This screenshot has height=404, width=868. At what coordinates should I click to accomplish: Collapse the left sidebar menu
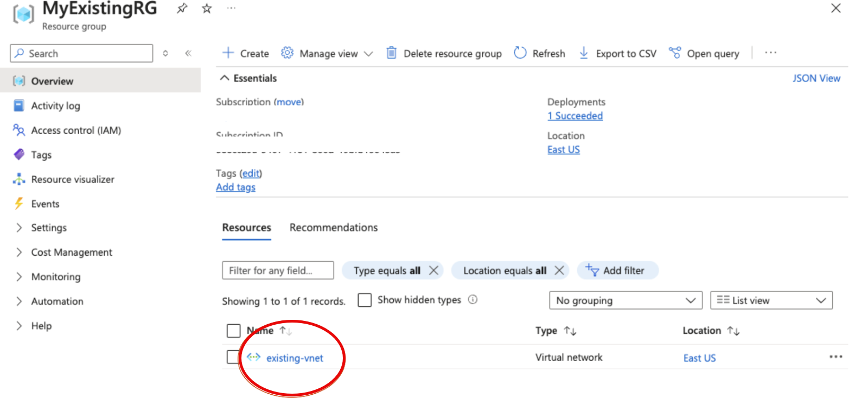point(188,53)
